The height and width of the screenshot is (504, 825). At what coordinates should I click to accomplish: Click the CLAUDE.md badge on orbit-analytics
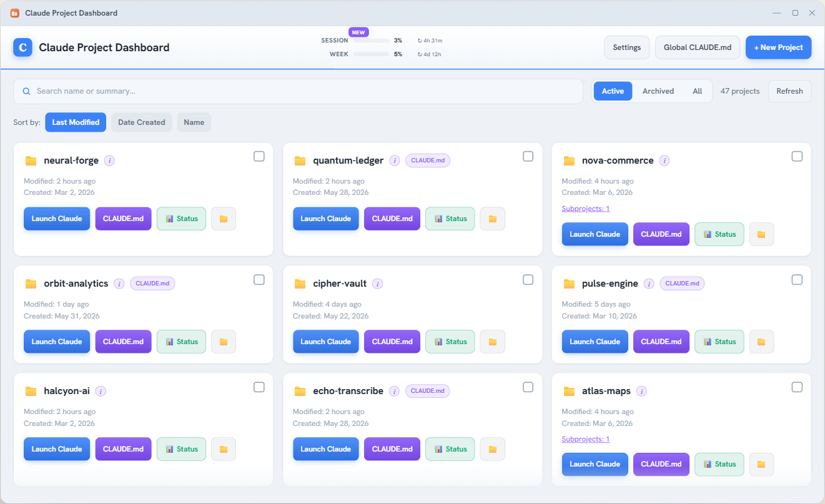152,284
